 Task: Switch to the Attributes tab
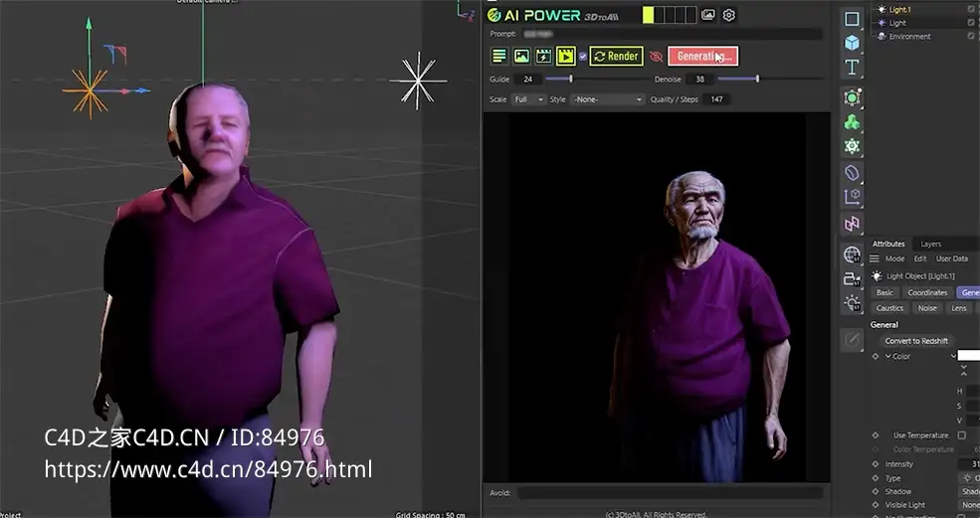coord(888,244)
